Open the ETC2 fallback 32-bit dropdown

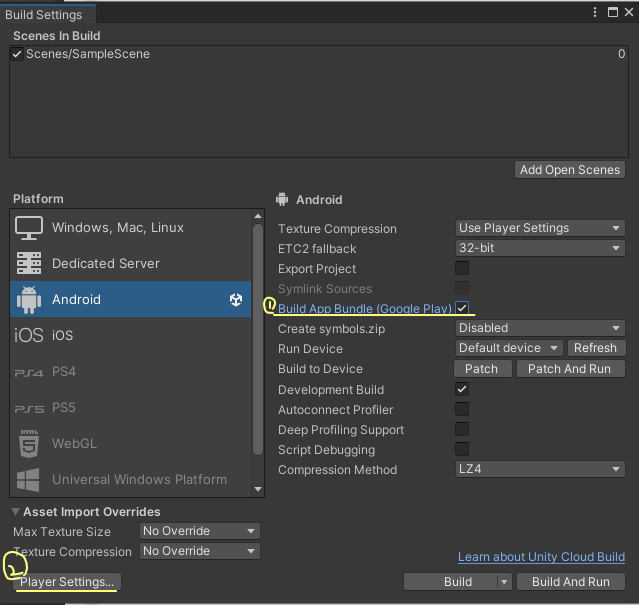540,248
